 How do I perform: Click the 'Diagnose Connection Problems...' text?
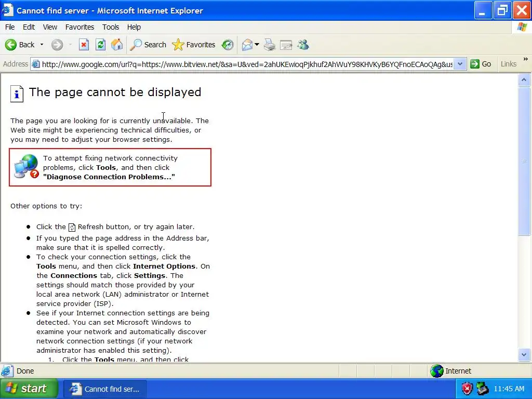click(109, 177)
